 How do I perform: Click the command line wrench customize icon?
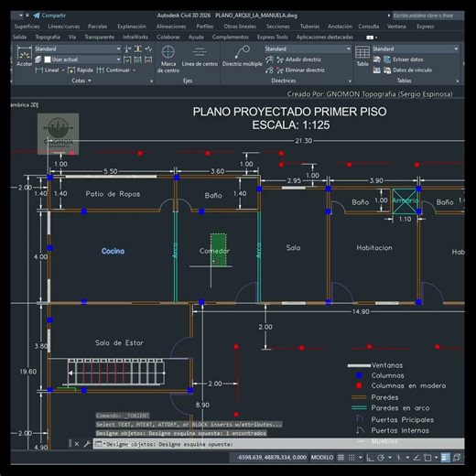click(x=87, y=444)
